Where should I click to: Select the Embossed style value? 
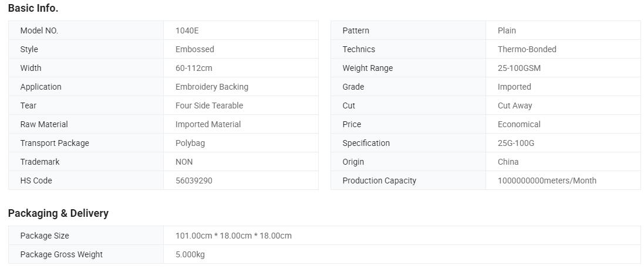click(195, 49)
